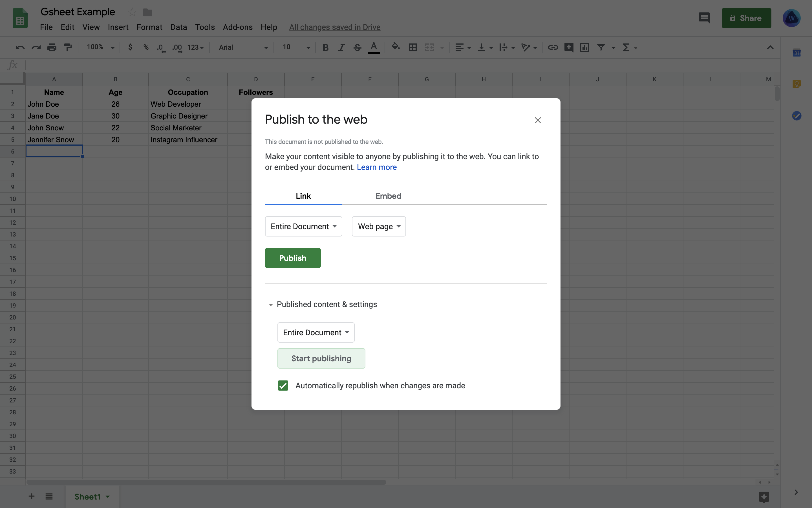
Task: Increase decimal places icon
Action: tap(177, 48)
